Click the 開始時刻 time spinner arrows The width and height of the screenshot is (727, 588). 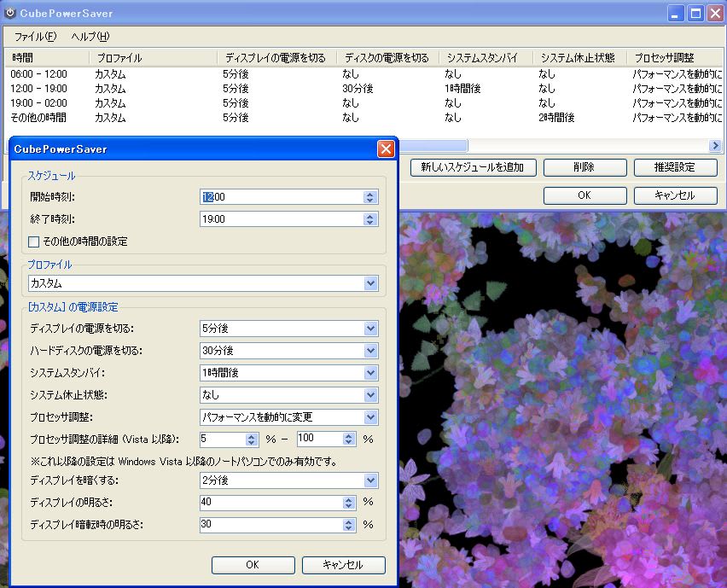(x=369, y=197)
